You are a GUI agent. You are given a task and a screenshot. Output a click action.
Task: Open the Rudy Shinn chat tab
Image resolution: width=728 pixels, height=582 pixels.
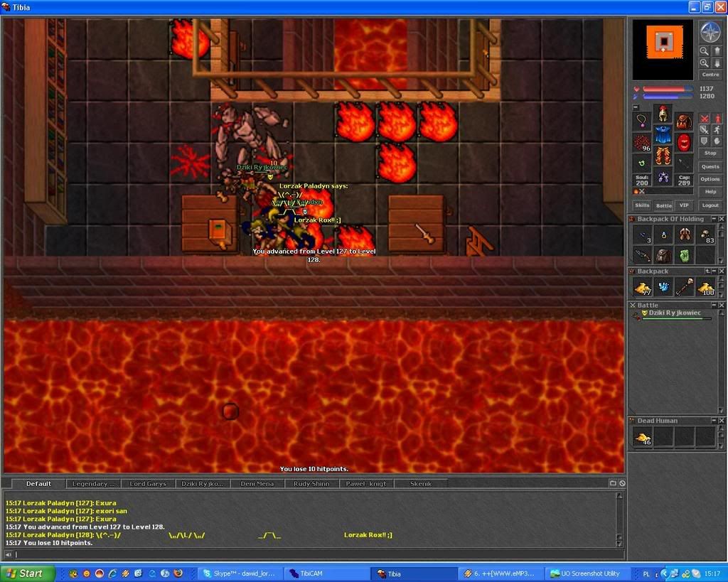311,484
